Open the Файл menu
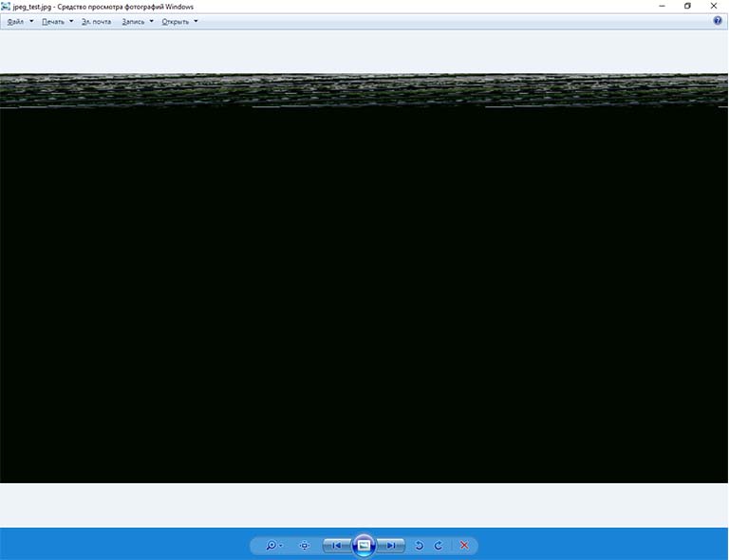The image size is (729, 560). [15, 21]
